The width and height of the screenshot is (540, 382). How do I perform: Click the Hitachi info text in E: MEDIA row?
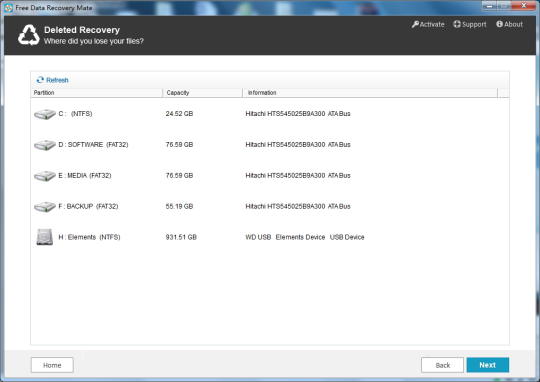tap(298, 176)
